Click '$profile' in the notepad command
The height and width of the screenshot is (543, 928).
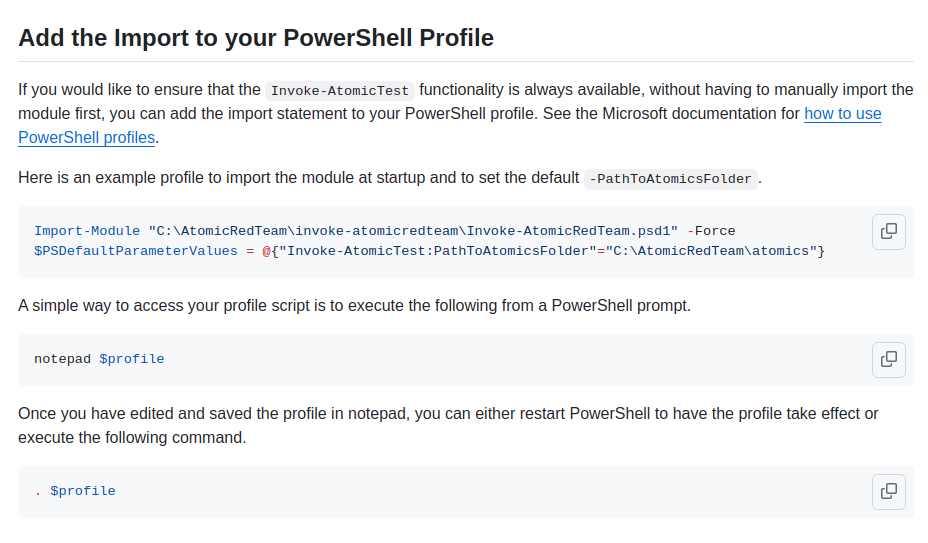[131, 359]
